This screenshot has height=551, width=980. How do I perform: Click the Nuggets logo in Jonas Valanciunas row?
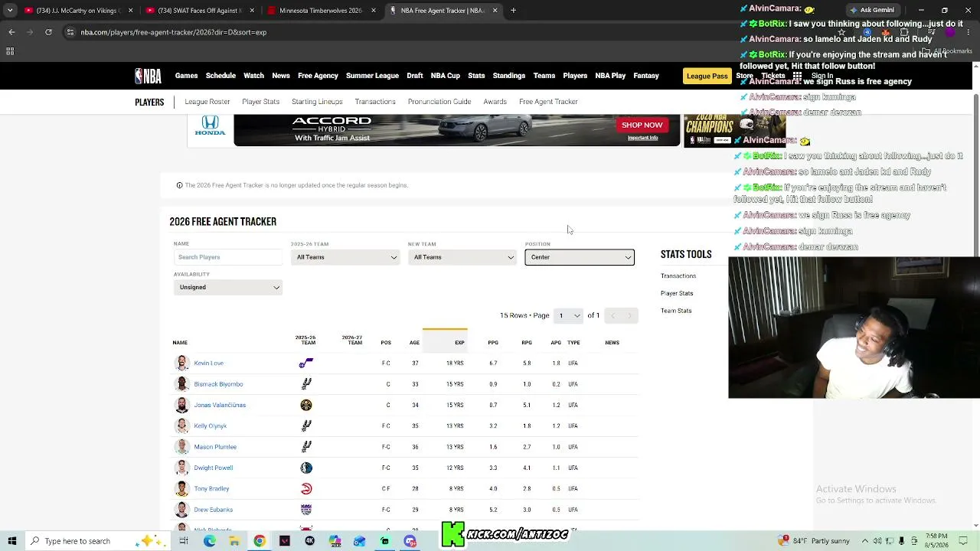[306, 405]
